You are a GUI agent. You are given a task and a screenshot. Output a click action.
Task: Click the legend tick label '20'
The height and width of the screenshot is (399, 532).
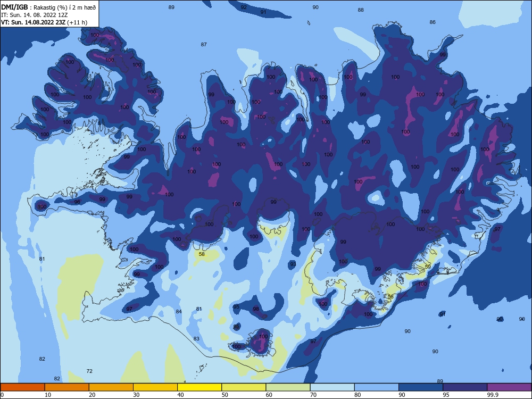(92, 395)
